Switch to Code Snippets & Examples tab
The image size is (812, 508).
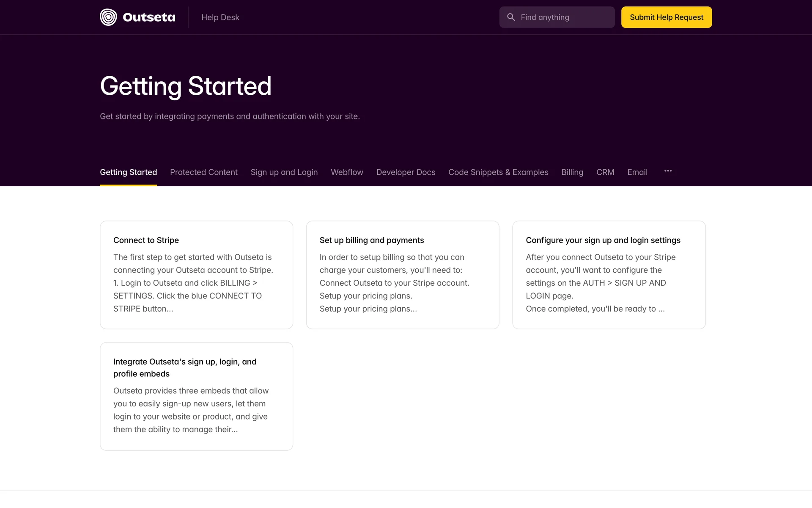click(498, 172)
